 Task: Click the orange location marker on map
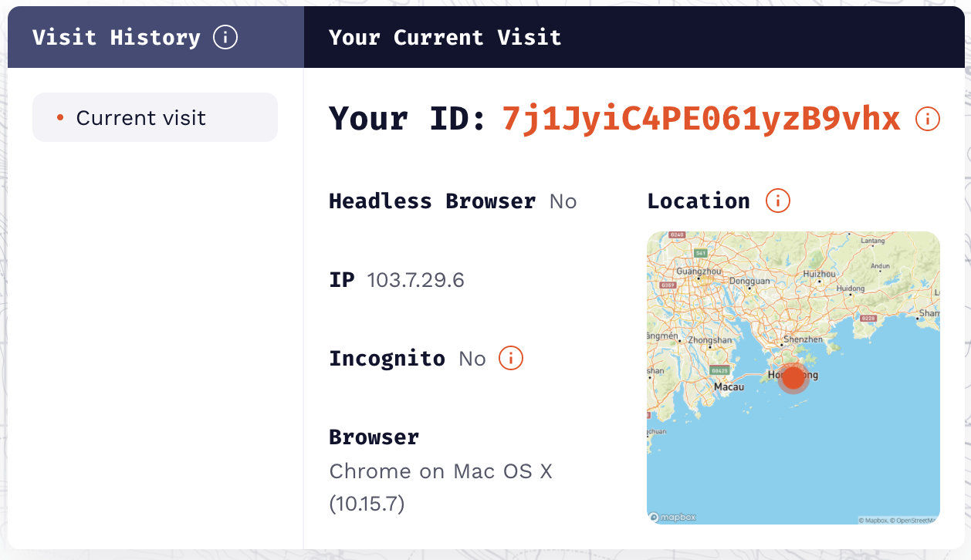793,378
